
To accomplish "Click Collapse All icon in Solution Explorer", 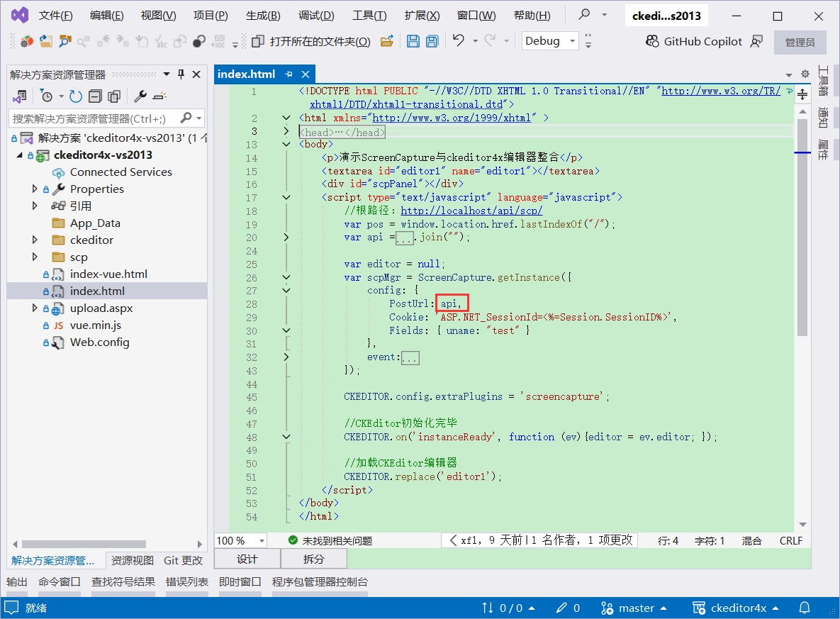I will [95, 96].
